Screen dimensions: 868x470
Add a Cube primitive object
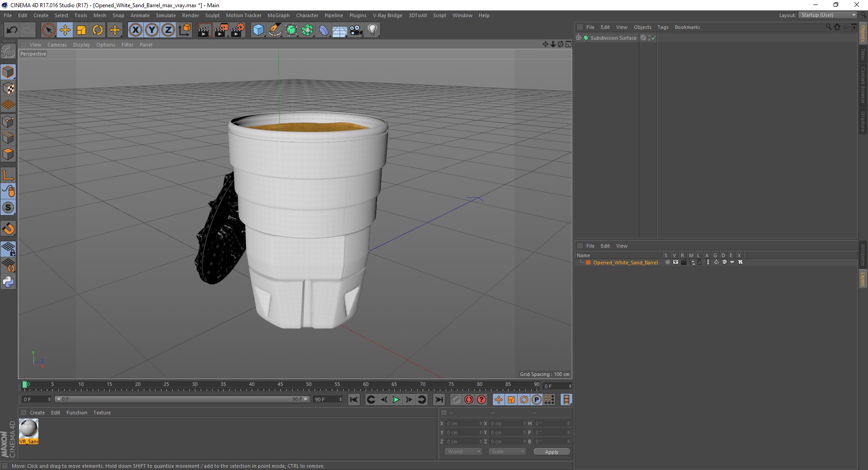tap(258, 30)
